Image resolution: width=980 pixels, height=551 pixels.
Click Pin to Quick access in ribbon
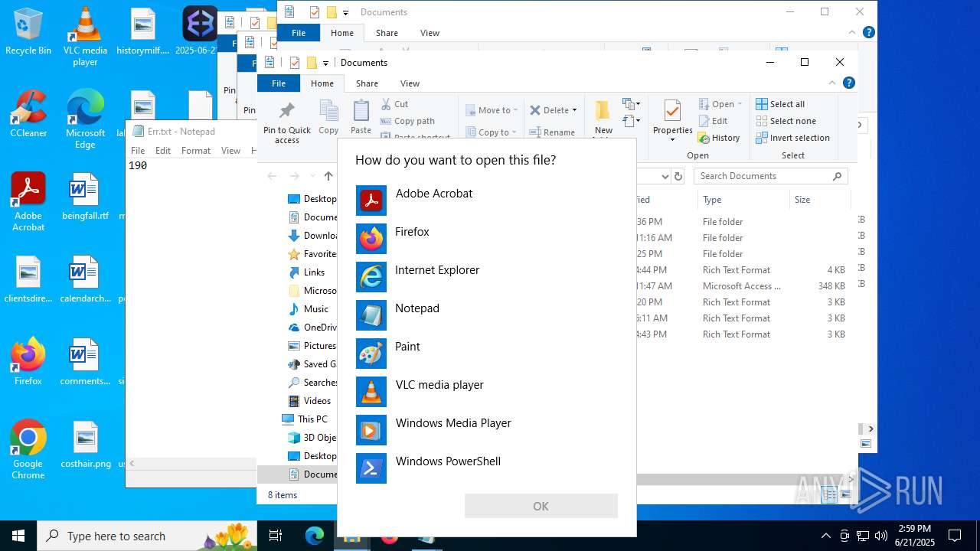click(287, 122)
